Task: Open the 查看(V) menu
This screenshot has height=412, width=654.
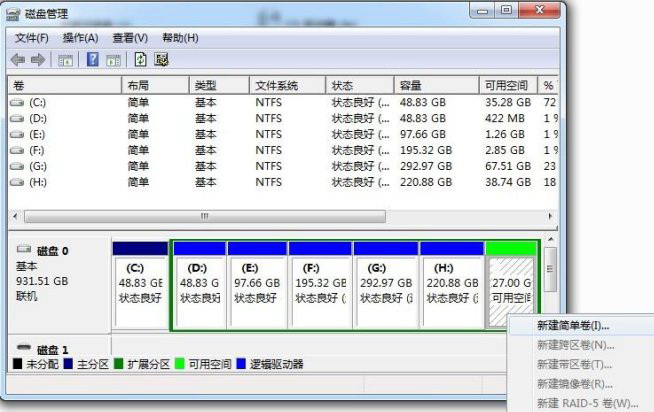Action: point(130,38)
